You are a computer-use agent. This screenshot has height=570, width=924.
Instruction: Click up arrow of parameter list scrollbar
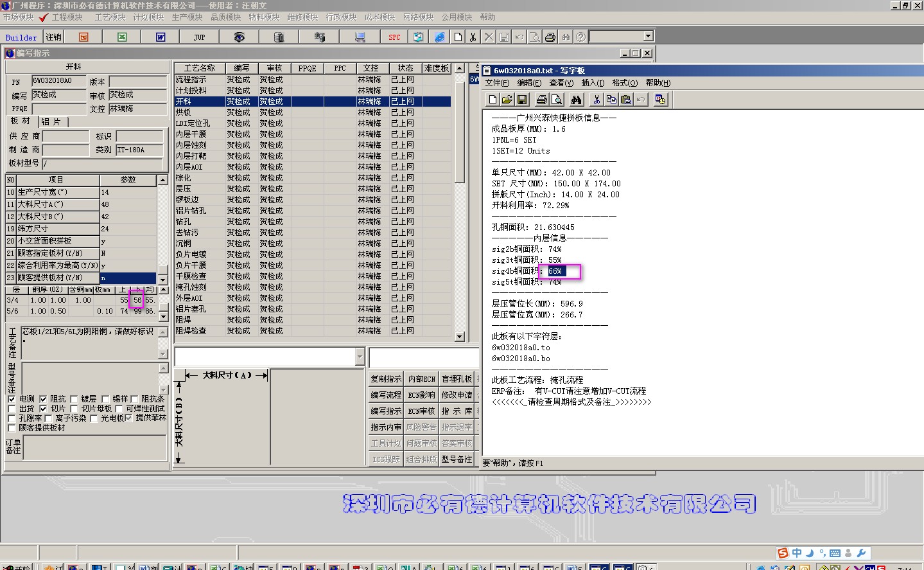pyautogui.click(x=162, y=180)
